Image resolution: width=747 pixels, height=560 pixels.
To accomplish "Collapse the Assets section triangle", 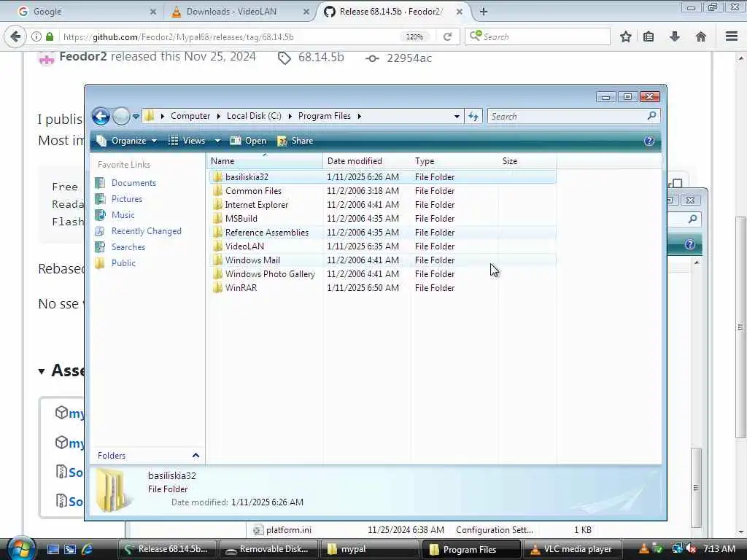I will pos(42,371).
